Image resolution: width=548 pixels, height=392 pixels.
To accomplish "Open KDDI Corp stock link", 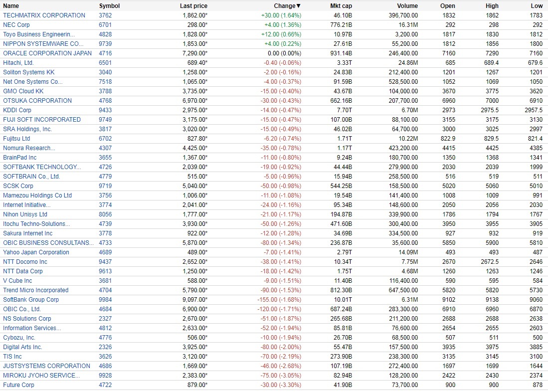I will pos(17,110).
